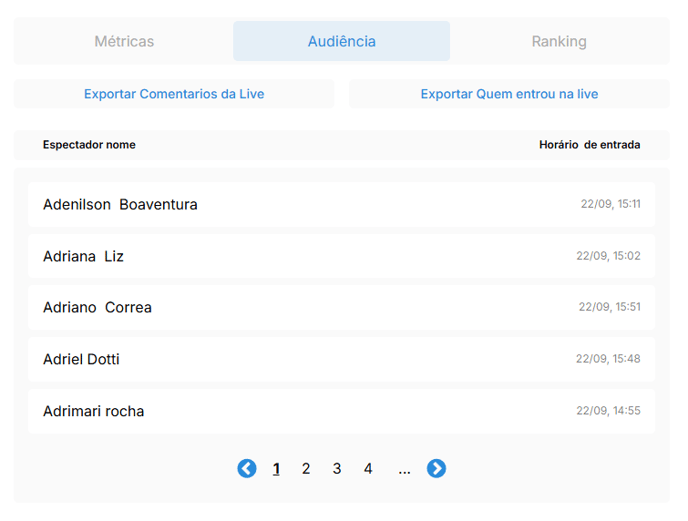Jump to page 4 of audience list
This screenshot has width=688, height=521.
point(368,469)
